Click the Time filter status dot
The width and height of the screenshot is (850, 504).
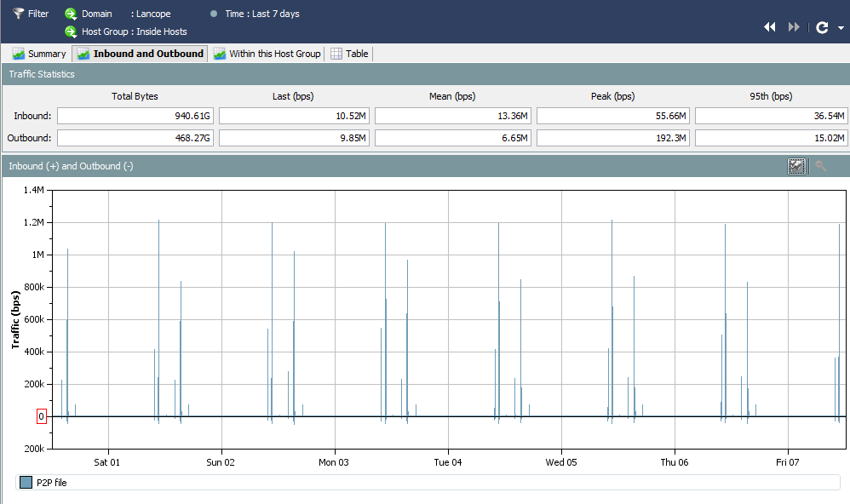[214, 14]
